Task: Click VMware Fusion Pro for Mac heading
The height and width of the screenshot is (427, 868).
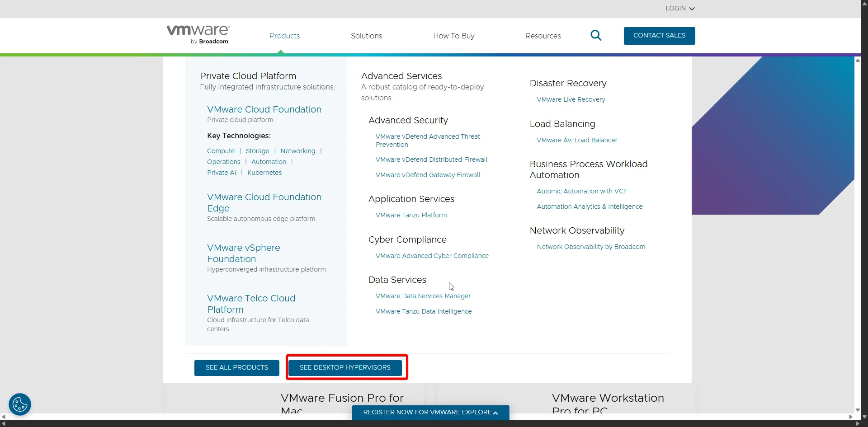Action: (342, 404)
